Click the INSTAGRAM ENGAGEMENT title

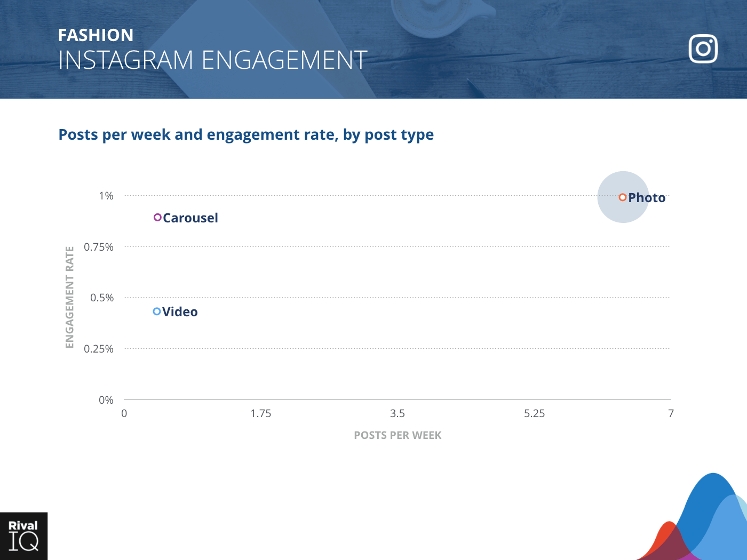tap(213, 60)
